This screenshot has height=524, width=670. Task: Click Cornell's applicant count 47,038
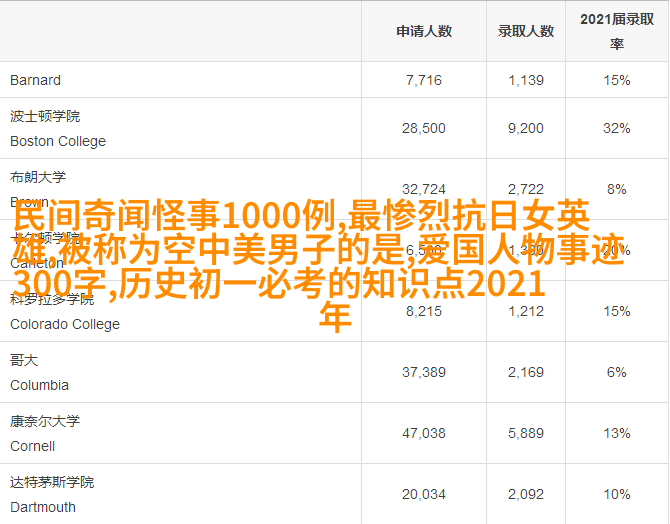[424, 433]
